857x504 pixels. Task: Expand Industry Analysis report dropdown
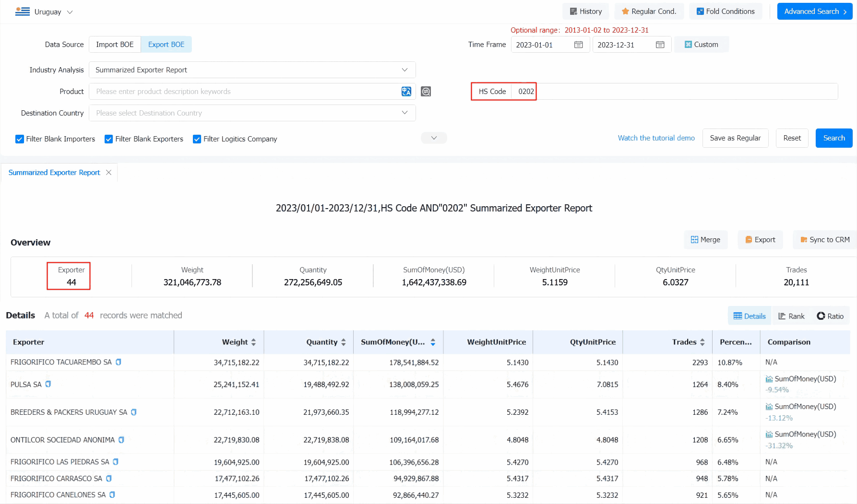coord(252,70)
